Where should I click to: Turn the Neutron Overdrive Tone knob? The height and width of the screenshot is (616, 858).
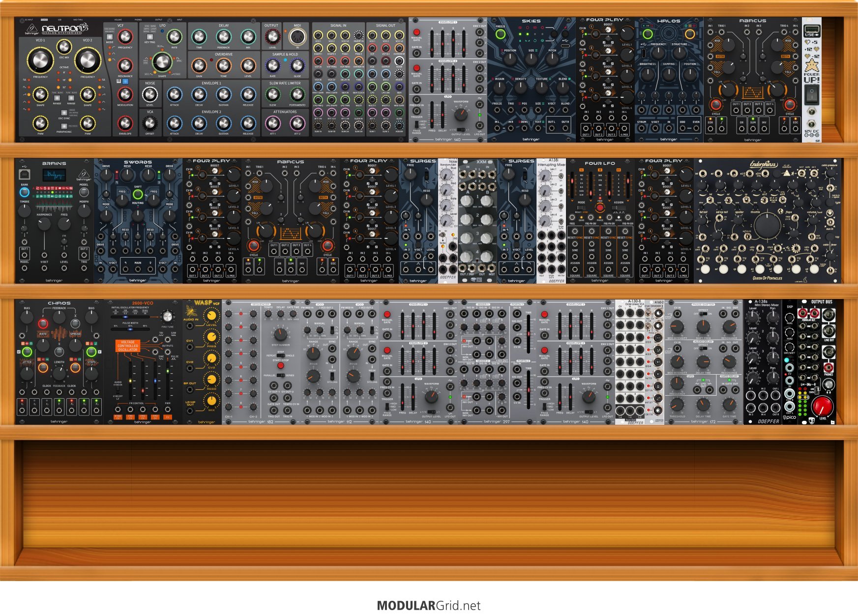click(223, 65)
